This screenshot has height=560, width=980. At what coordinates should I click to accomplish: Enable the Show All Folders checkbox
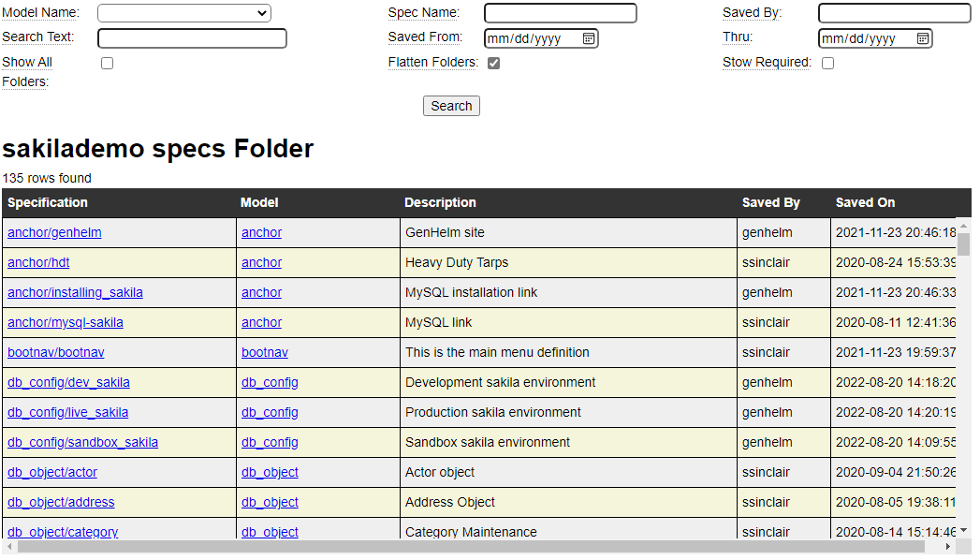107,64
